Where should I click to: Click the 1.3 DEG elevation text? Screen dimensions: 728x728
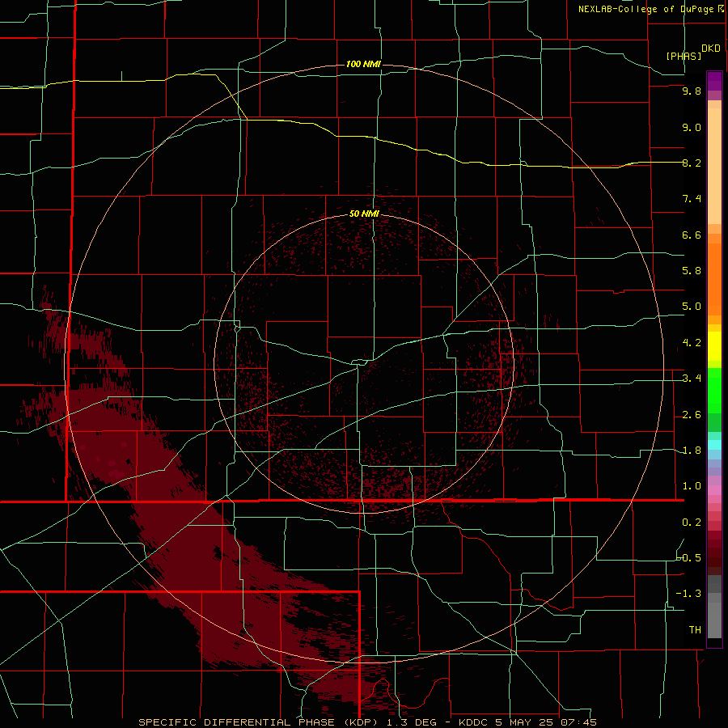412,722
